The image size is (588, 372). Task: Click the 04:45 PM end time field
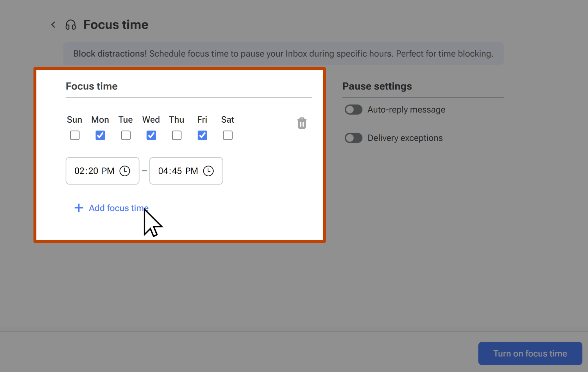coord(178,171)
